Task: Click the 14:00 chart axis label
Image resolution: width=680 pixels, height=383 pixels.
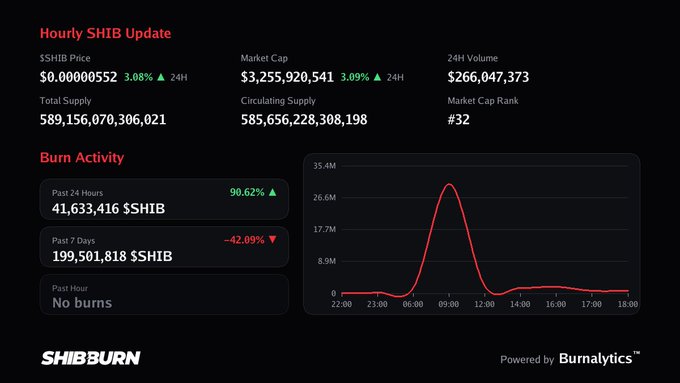Action: (520, 304)
